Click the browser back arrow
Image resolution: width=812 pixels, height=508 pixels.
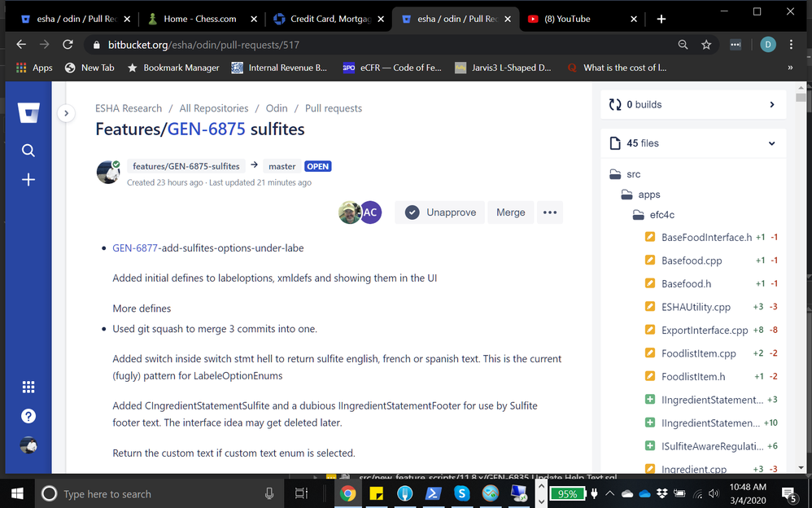pyautogui.click(x=21, y=45)
